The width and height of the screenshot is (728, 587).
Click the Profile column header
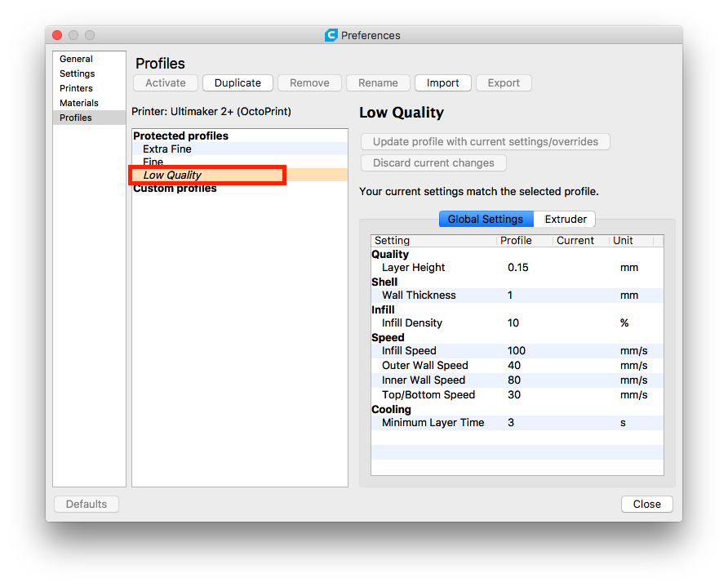pos(524,241)
